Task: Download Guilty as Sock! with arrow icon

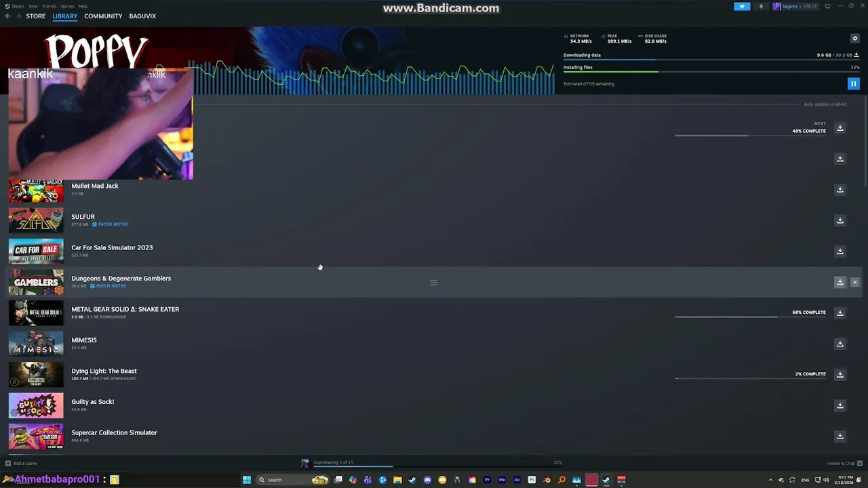Action: (x=840, y=405)
